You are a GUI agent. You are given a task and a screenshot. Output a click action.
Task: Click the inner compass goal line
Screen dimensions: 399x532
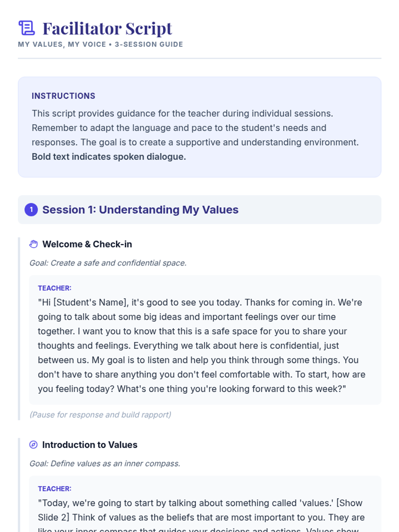pyautogui.click(x=105, y=463)
